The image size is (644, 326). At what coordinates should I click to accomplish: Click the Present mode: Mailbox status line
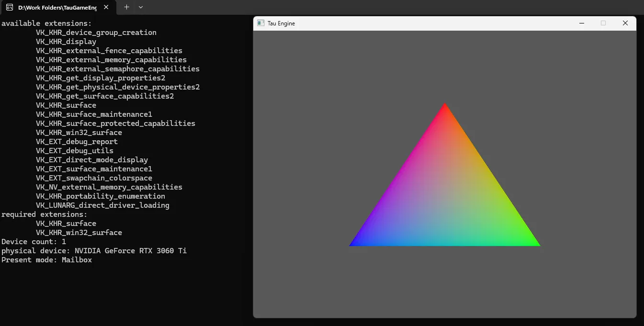point(46,259)
